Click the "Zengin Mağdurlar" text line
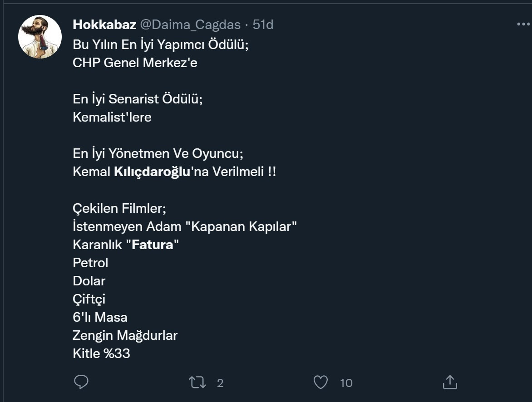532x402 pixels. tap(125, 335)
